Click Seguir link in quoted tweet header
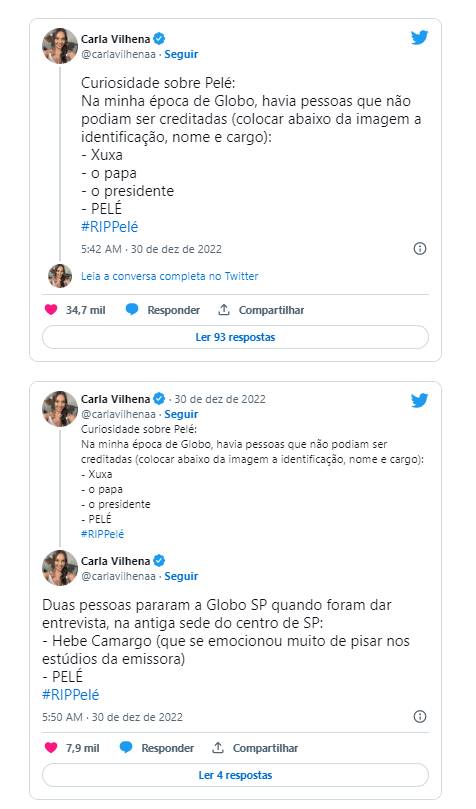 [x=181, y=414]
